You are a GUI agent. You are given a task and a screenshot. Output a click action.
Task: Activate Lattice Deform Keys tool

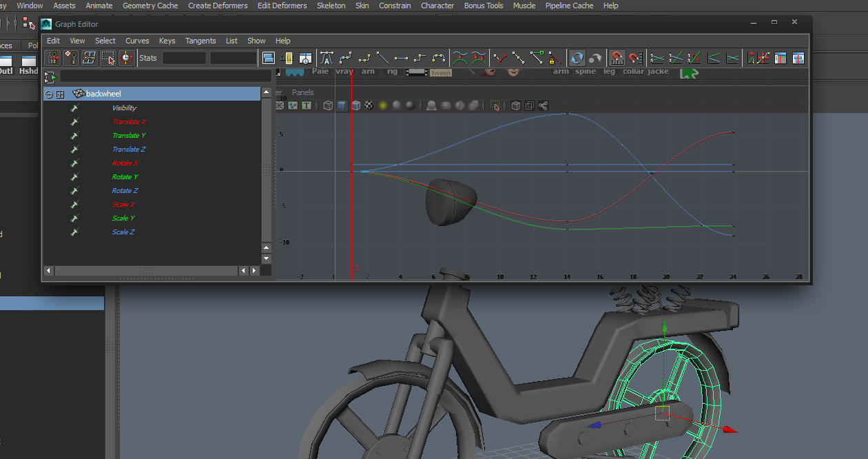90,58
